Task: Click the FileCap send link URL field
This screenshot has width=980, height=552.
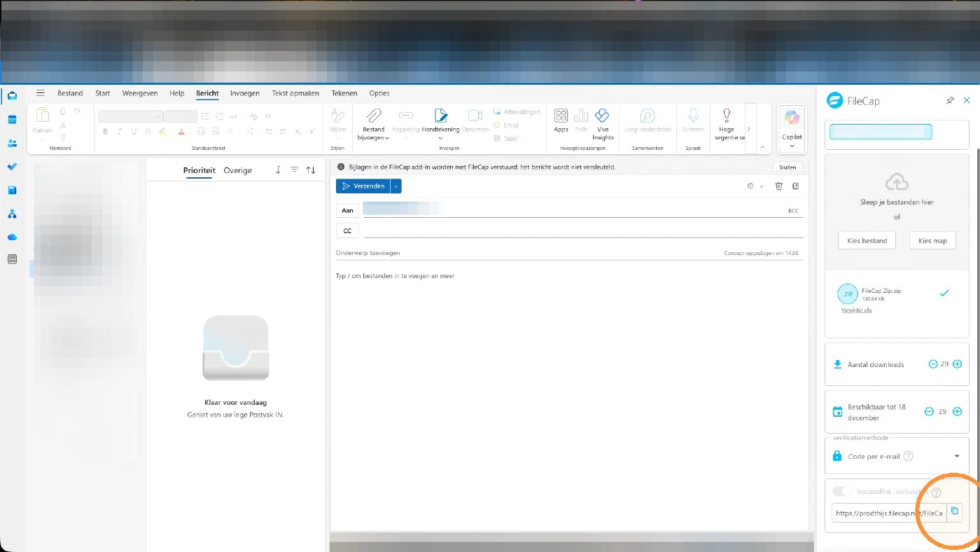Action: coord(889,513)
